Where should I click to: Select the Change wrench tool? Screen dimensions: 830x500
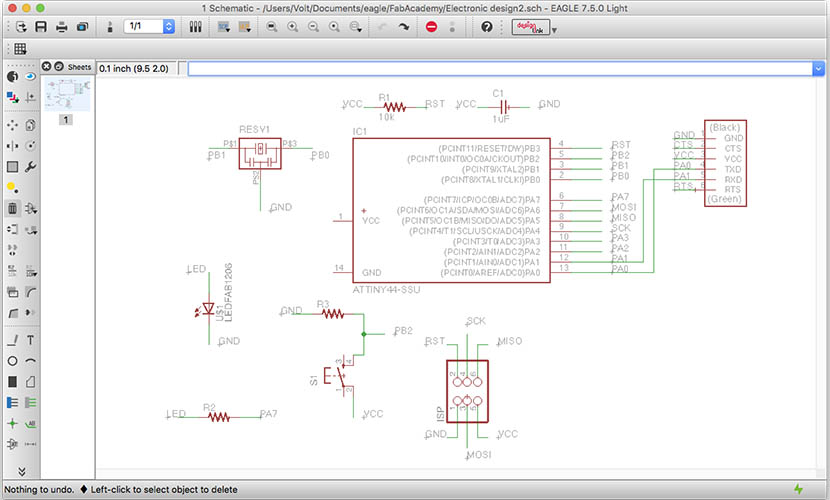pyautogui.click(x=30, y=167)
